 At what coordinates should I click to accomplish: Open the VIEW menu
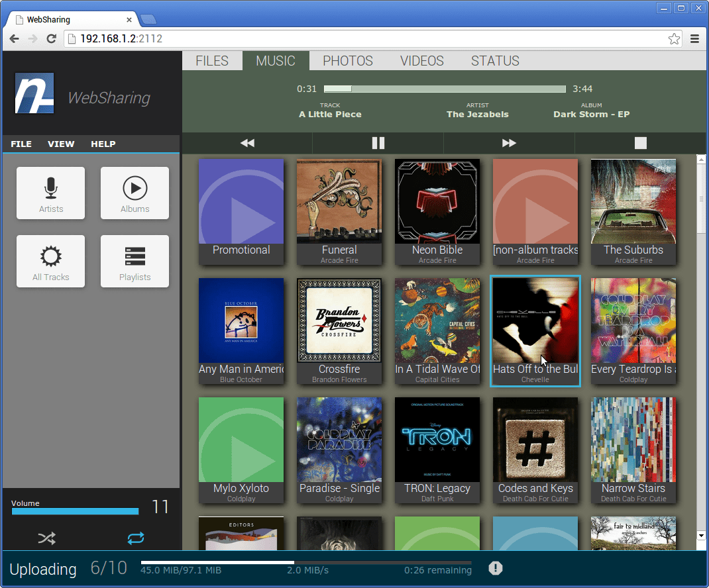tap(61, 144)
